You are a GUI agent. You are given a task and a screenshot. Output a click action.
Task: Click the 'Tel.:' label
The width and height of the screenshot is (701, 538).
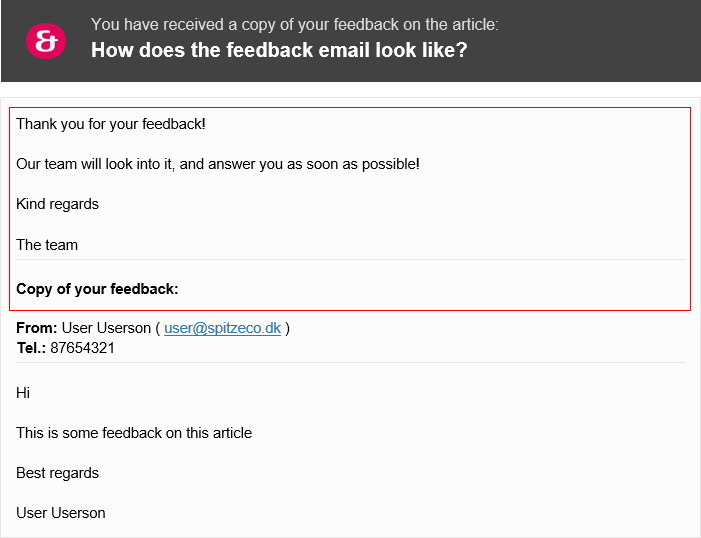pyautogui.click(x=31, y=347)
